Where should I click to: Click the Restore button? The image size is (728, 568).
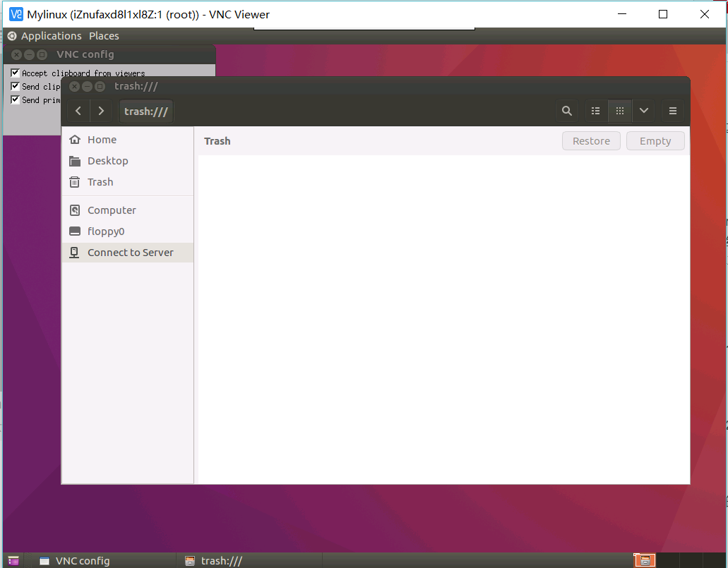point(591,141)
